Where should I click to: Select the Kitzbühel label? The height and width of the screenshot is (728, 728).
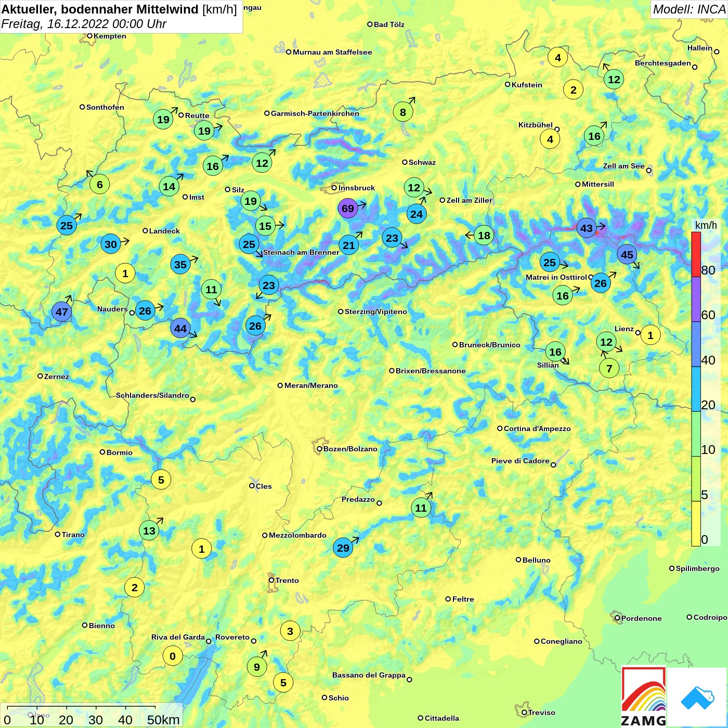click(x=536, y=125)
